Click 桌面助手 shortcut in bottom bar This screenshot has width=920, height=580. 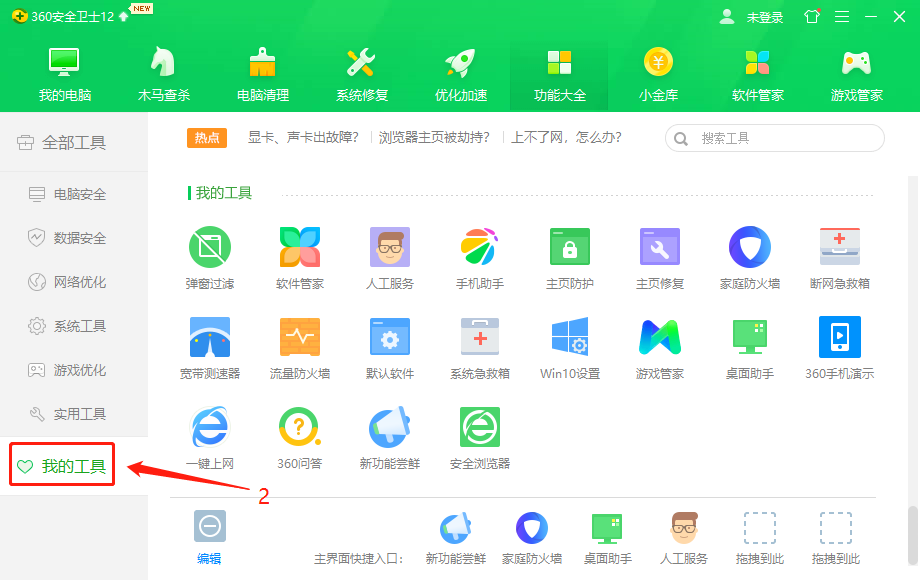click(x=607, y=538)
